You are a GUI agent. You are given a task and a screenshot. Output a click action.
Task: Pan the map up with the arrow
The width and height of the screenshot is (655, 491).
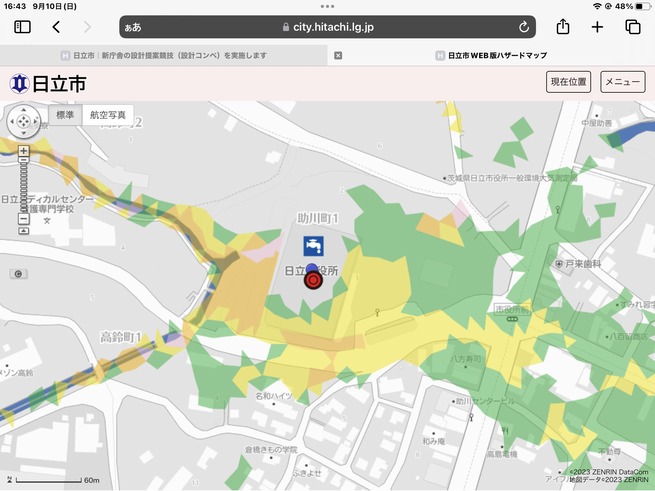pyautogui.click(x=23, y=109)
